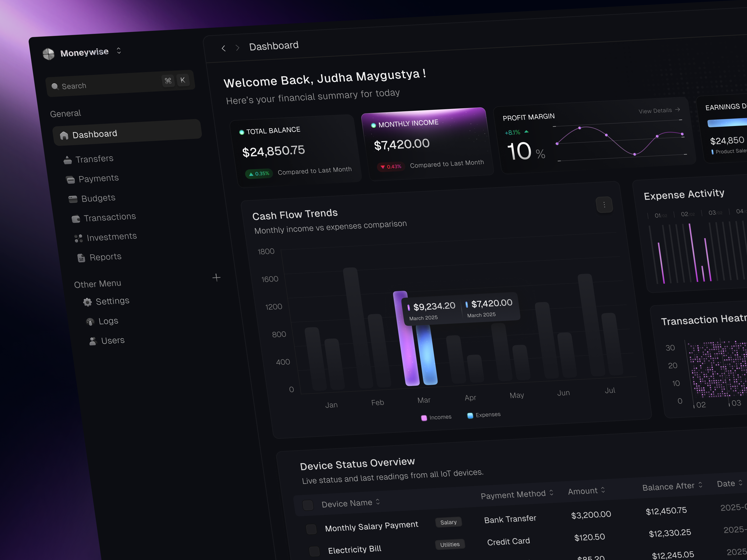Open Settings via the gear icon
Viewport: 747px width, 560px height.
coord(87,302)
